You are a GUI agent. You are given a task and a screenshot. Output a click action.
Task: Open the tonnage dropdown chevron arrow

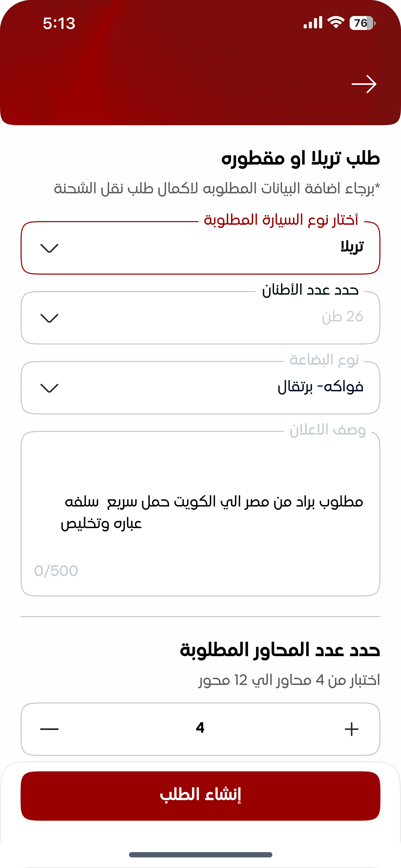(49, 318)
